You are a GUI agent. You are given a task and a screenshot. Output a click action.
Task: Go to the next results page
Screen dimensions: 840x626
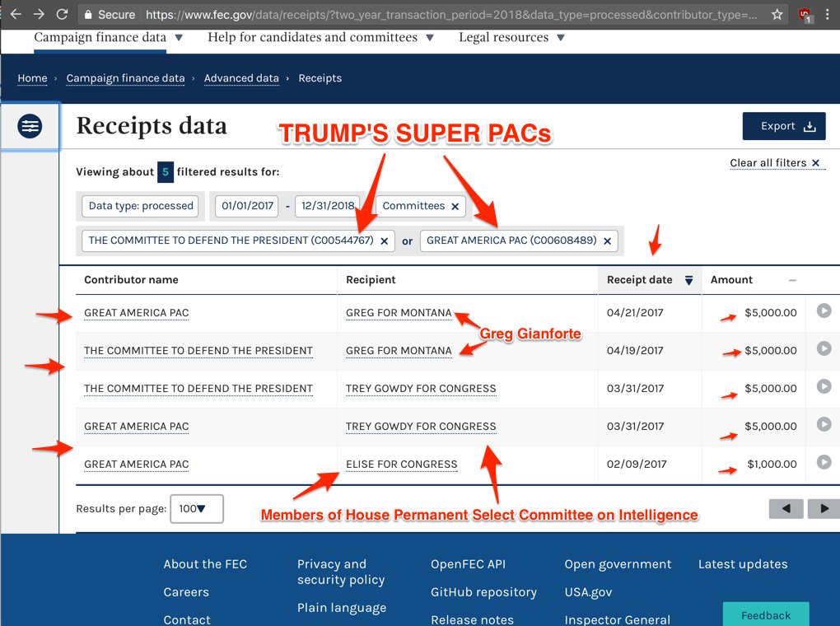824,509
